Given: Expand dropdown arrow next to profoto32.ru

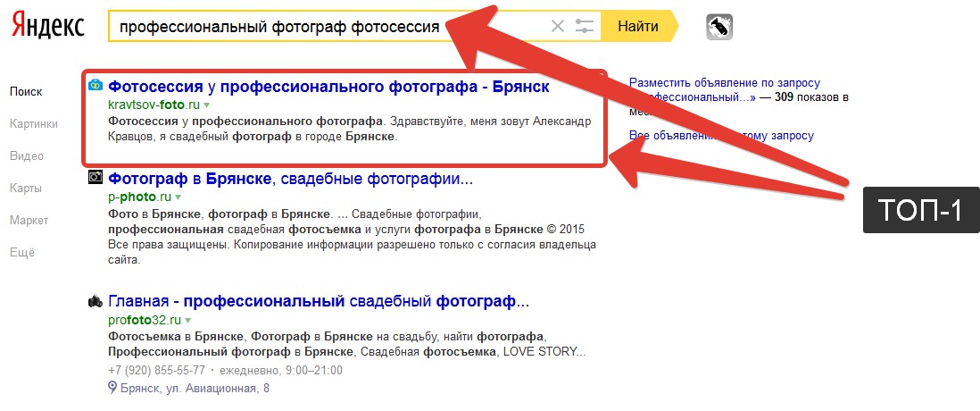Looking at the screenshot, I should pyautogui.click(x=187, y=321).
